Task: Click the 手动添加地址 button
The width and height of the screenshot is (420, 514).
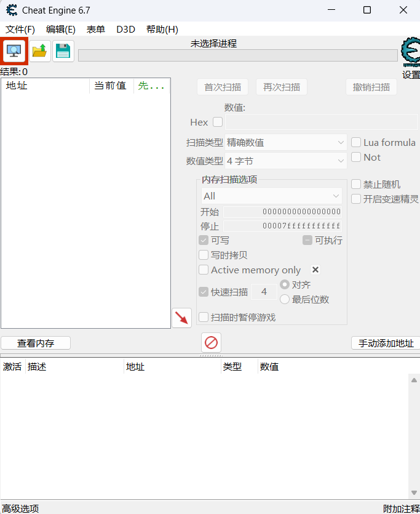Action: [x=386, y=343]
